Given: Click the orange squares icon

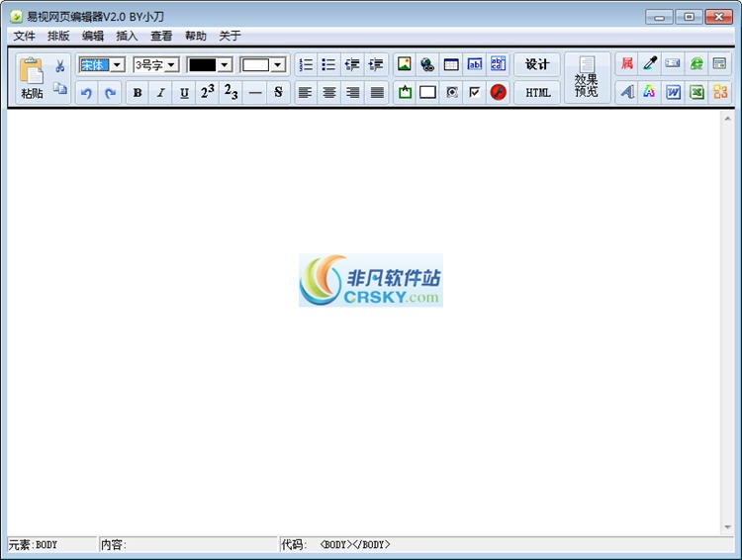Looking at the screenshot, I should pyautogui.click(x=720, y=92).
